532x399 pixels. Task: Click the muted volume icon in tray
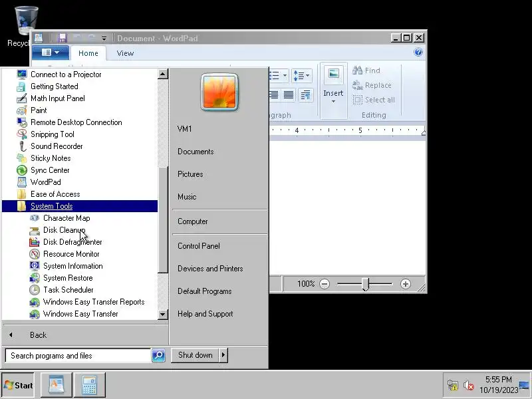click(469, 385)
